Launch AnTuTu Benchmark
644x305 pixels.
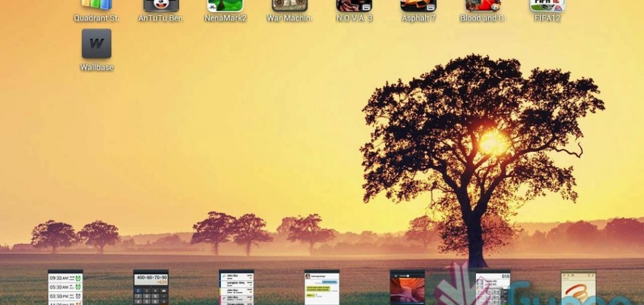point(161,6)
